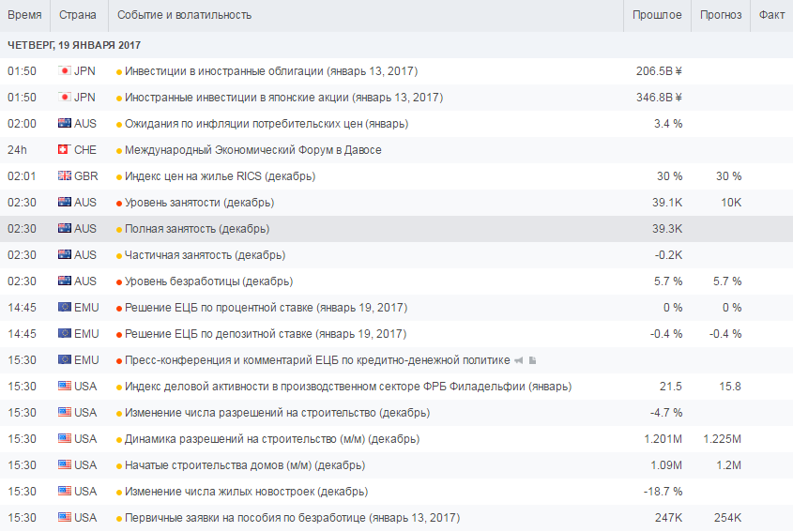Open the Полная занятость (декабрь) event
Image resolution: width=793 pixels, height=532 pixels.
pyautogui.click(x=196, y=229)
